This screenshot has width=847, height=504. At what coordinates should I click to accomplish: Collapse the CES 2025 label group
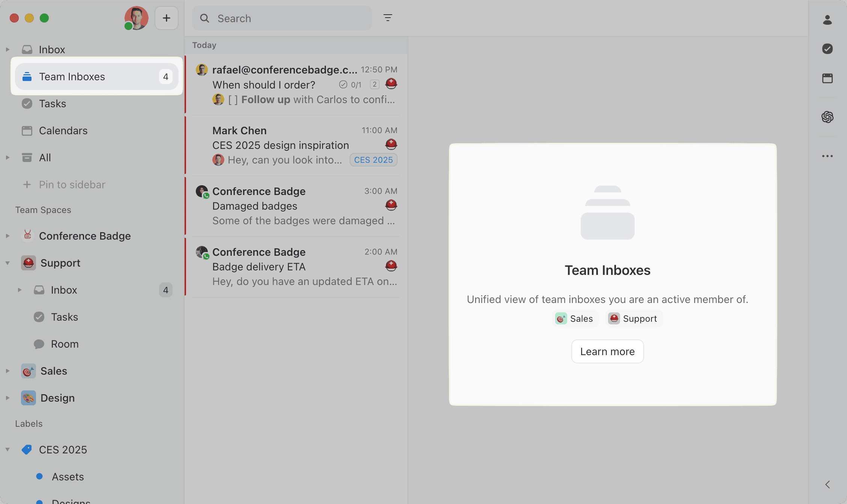[x=8, y=449]
